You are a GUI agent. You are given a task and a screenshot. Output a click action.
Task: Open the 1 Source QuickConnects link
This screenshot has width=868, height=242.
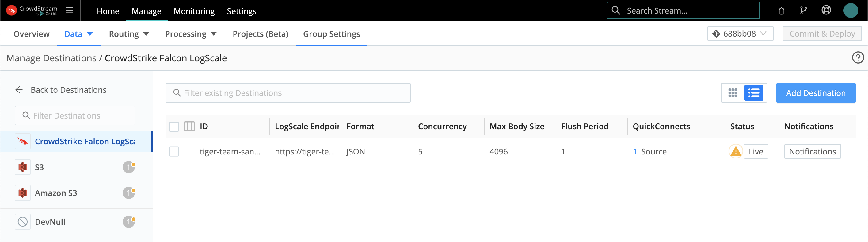(x=649, y=151)
